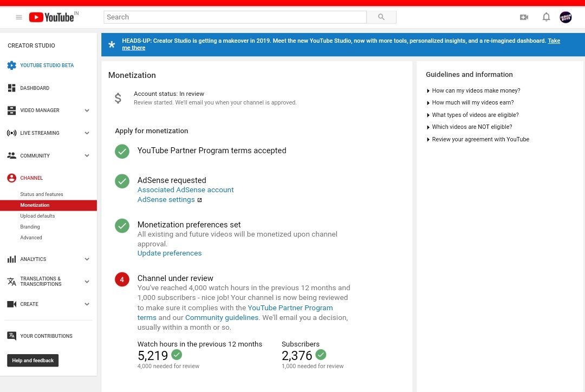Click the YouTube Studio Beta gear icon
Viewport: 585px width, 392px height.
point(11,66)
